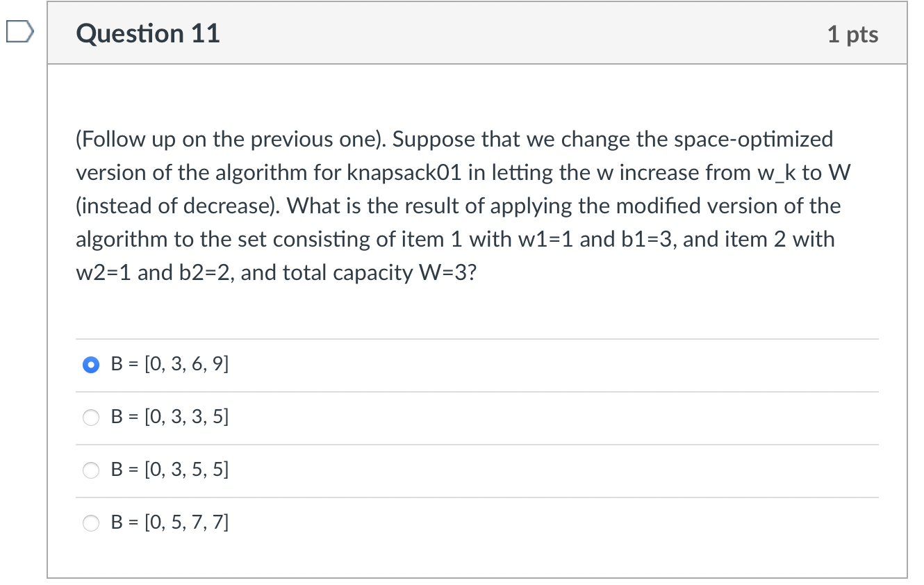The height and width of the screenshot is (585, 924).
Task: Select the answer B = [0, 3, 3, 5]
Action: pos(90,417)
